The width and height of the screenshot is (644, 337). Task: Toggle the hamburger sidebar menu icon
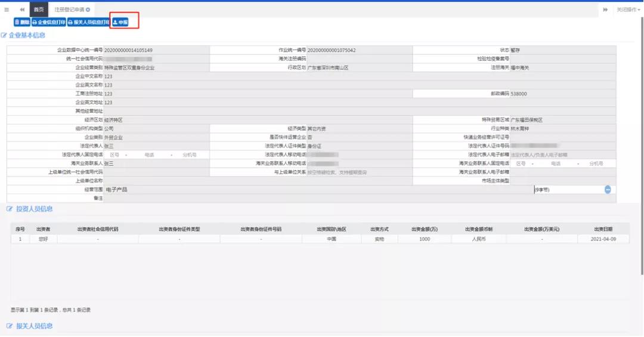click(x=7, y=10)
